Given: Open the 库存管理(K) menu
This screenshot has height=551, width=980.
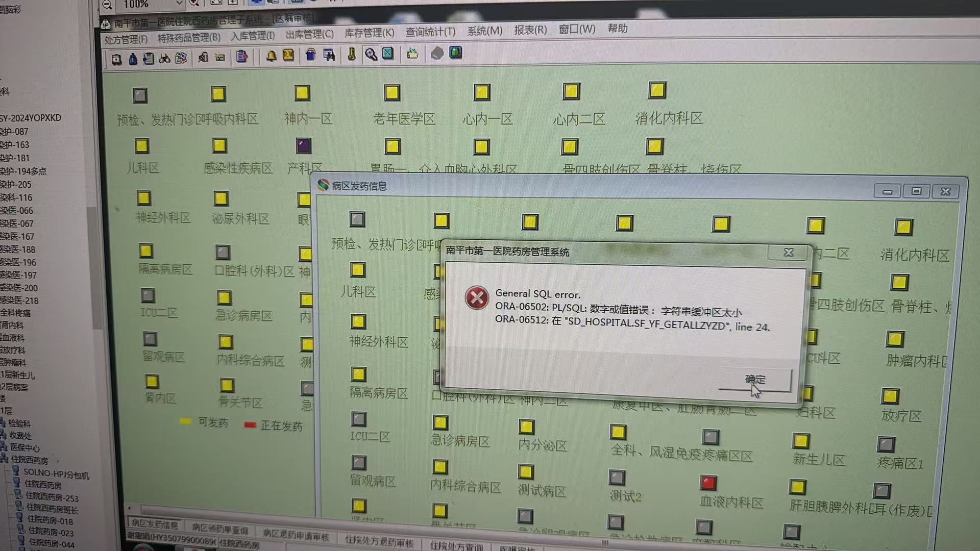Looking at the screenshot, I should pyautogui.click(x=369, y=33).
